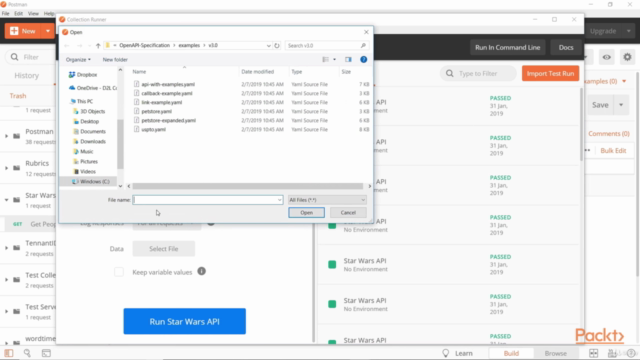Viewport: 640px width, 360px height.
Task: Select Windows (C:) drive
Action: tap(91, 181)
